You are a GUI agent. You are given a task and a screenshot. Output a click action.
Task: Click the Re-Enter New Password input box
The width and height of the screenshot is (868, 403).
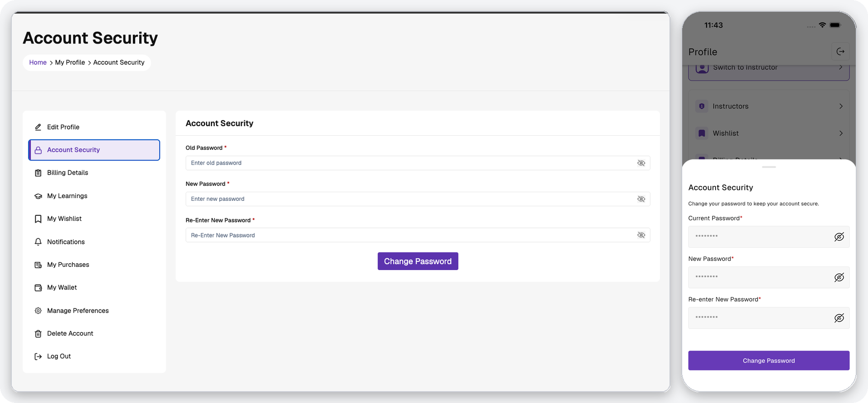(418, 235)
